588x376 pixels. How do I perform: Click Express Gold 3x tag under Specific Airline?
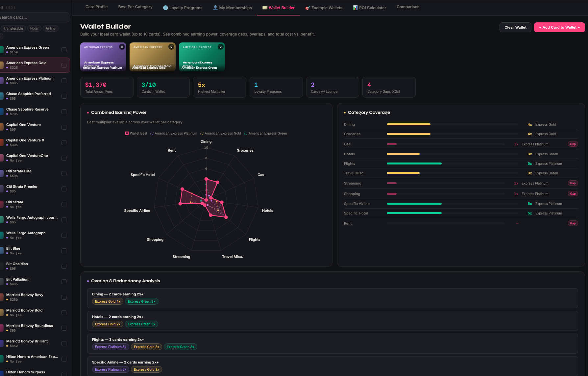(146, 369)
